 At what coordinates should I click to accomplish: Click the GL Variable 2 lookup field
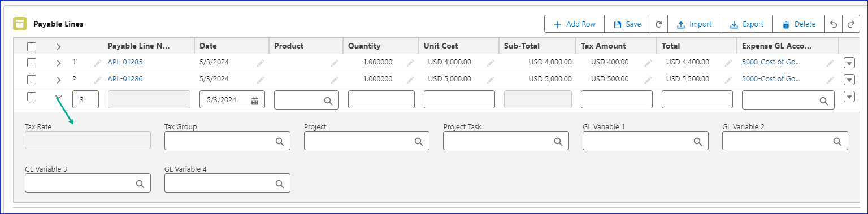tap(785, 141)
